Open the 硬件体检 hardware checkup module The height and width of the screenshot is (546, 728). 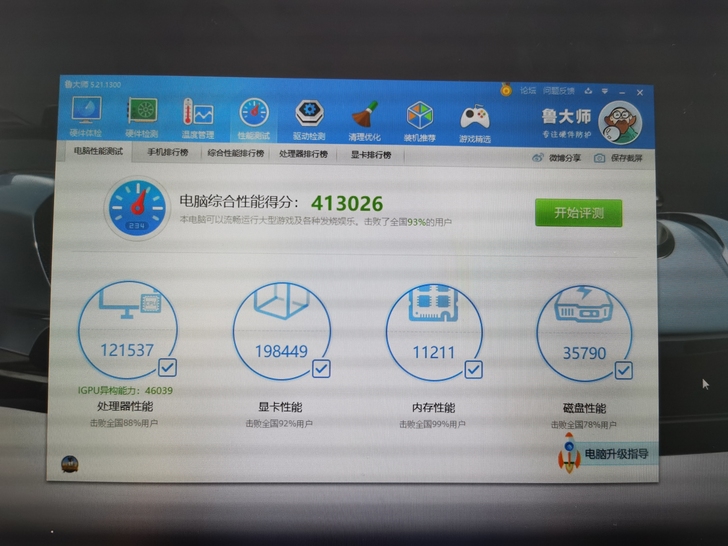tap(86, 117)
